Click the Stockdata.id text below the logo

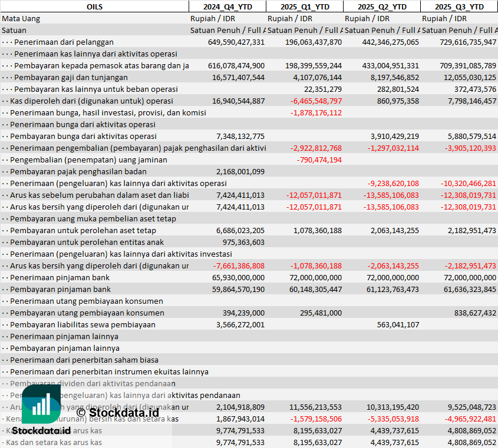coord(41,431)
